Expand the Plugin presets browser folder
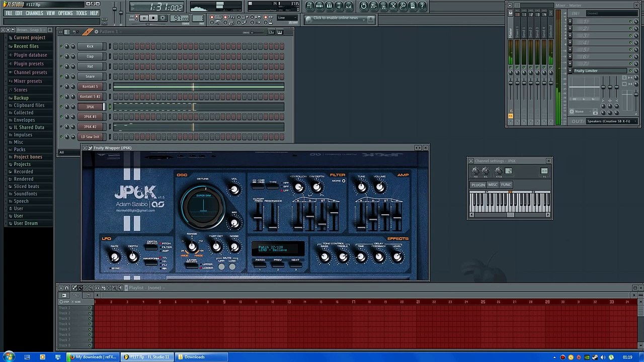Image resolution: width=644 pixels, height=362 pixels. click(x=29, y=64)
